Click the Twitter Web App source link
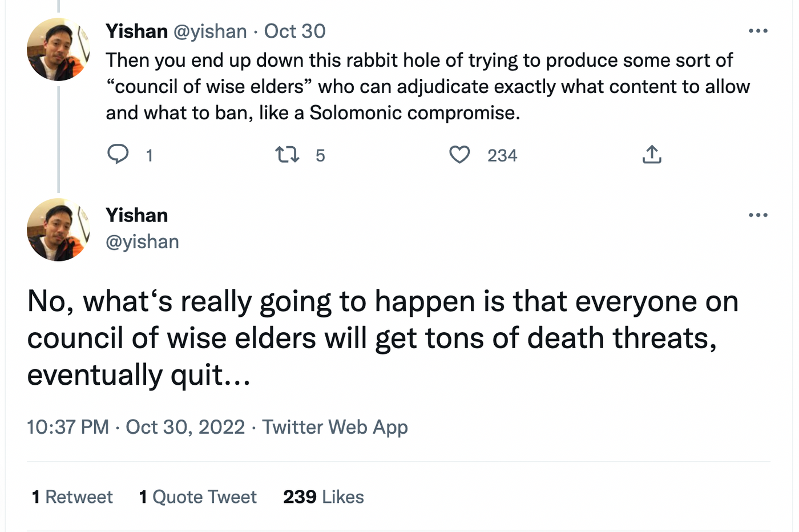The height and width of the screenshot is (532, 799). [x=335, y=427]
